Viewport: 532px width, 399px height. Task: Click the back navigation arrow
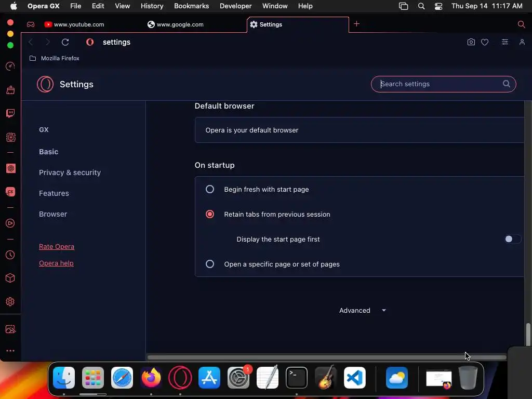click(x=31, y=42)
